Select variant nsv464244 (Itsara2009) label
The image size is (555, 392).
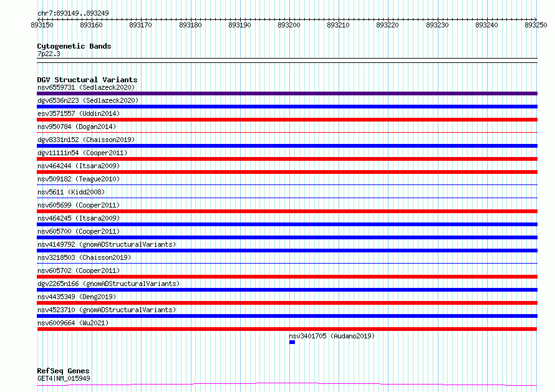79,166
